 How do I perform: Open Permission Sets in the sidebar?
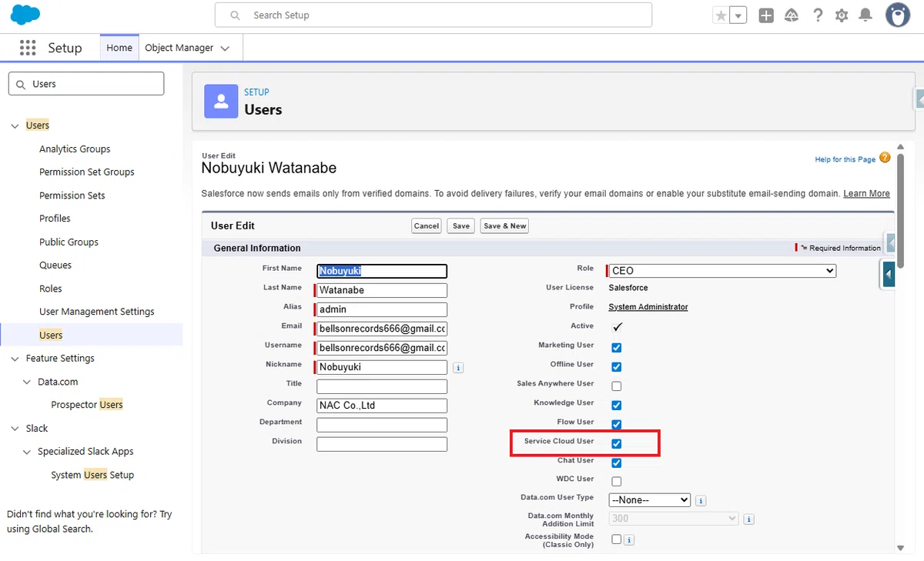(x=72, y=195)
